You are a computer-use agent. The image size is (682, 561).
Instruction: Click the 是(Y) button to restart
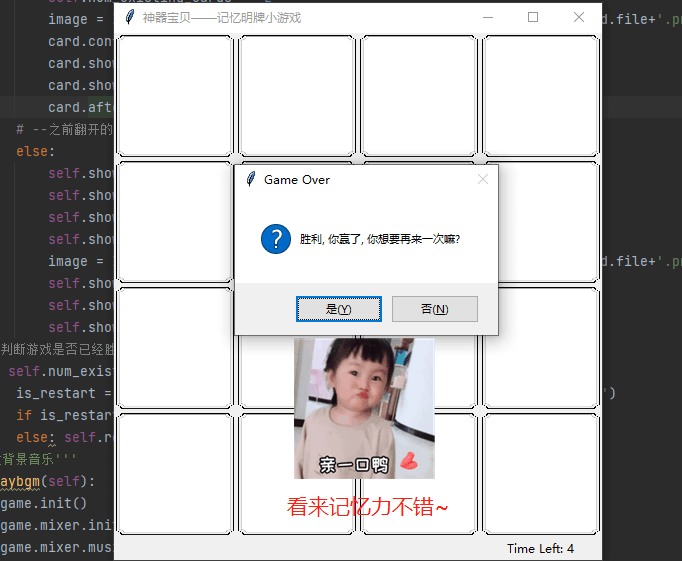tap(338, 309)
